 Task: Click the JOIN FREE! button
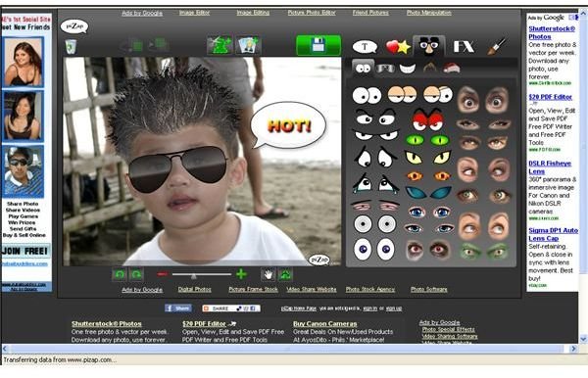click(x=25, y=251)
